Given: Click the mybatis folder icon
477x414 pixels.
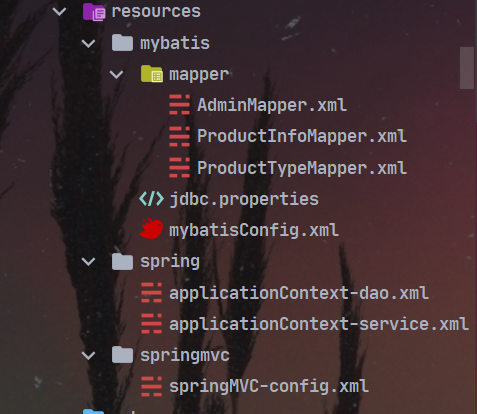Looking at the screenshot, I should click(x=122, y=43).
